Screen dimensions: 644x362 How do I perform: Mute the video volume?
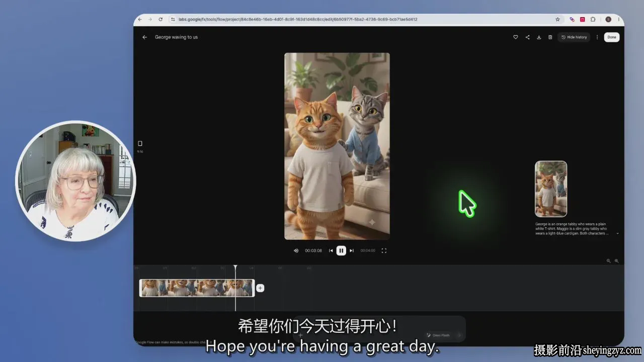tap(296, 250)
